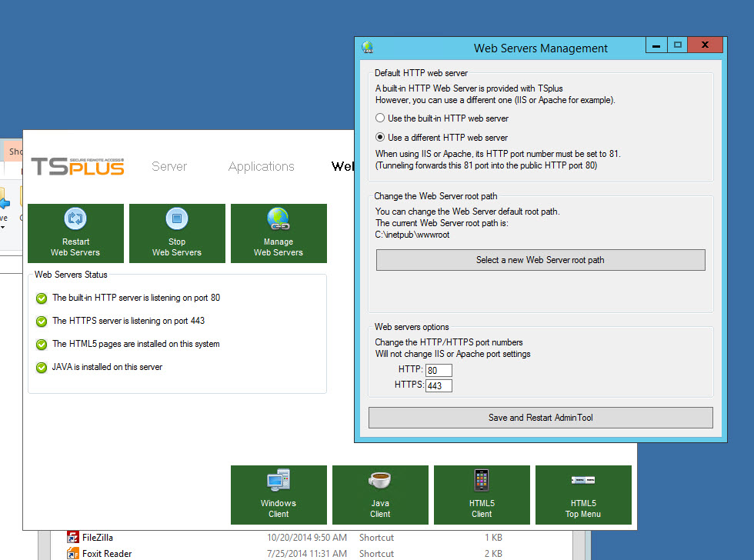The width and height of the screenshot is (754, 560).
Task: Select Use a different HTTP web server
Action: 380,138
